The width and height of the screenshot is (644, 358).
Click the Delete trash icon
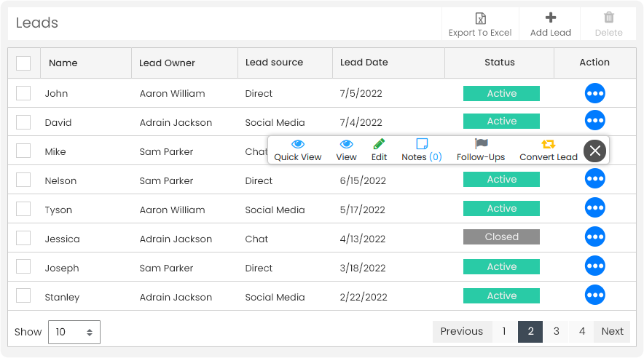point(609,17)
